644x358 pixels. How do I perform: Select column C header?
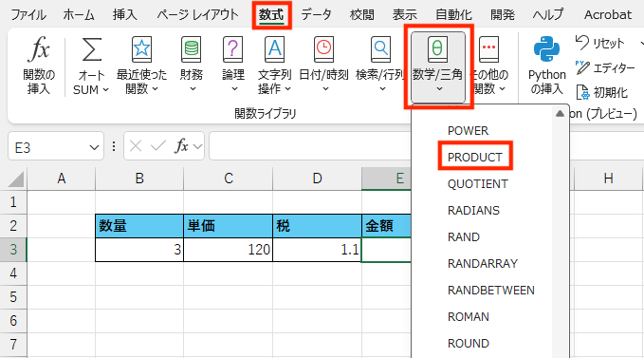228,179
